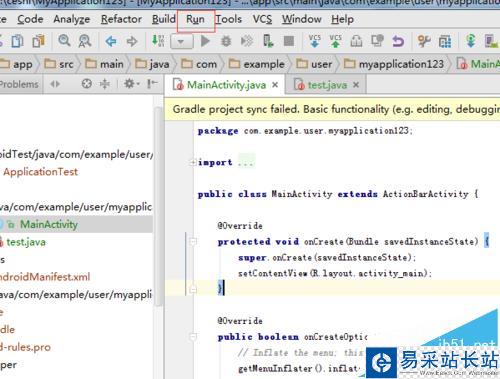Open the Help menu
This screenshot has height=379, width=500.
click(342, 19)
